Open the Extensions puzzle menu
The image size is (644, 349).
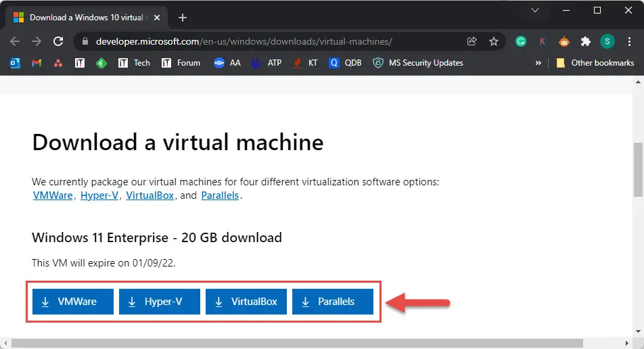tap(586, 41)
